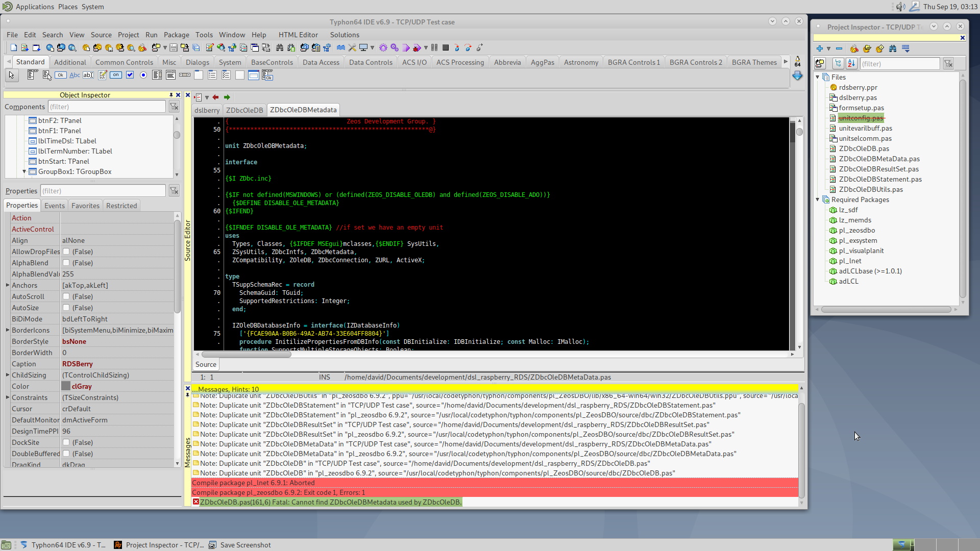Click the Project Inspector filter field
Screen dimensions: 980x551
899,64
